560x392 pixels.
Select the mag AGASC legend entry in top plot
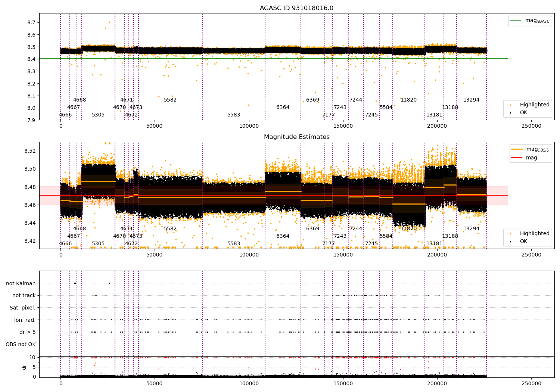pyautogui.click(x=530, y=21)
